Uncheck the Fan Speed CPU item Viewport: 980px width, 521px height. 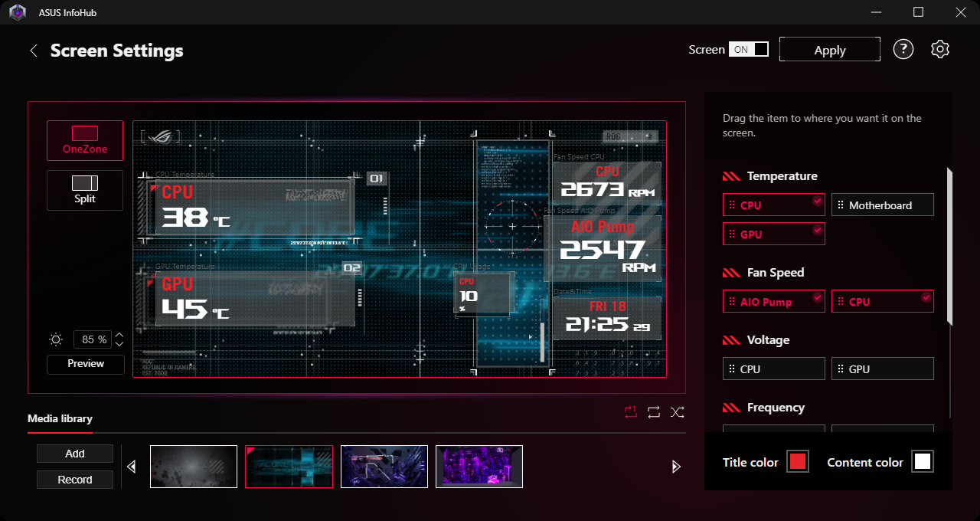point(883,301)
